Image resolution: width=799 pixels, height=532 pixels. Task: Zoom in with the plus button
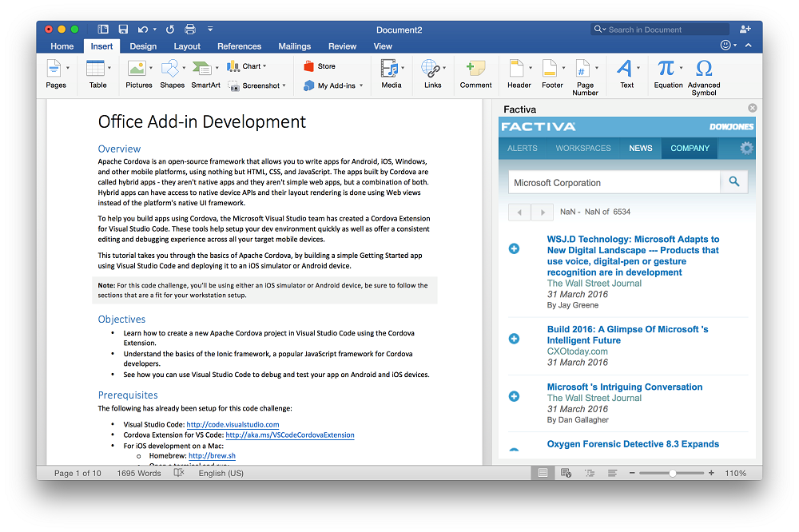[711, 473]
